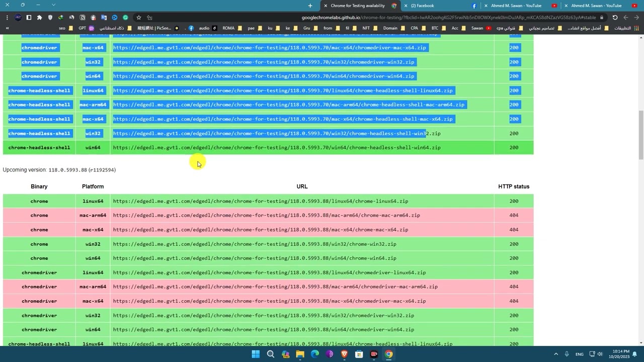Open the Chrome three-dot menu

pos(7,17)
